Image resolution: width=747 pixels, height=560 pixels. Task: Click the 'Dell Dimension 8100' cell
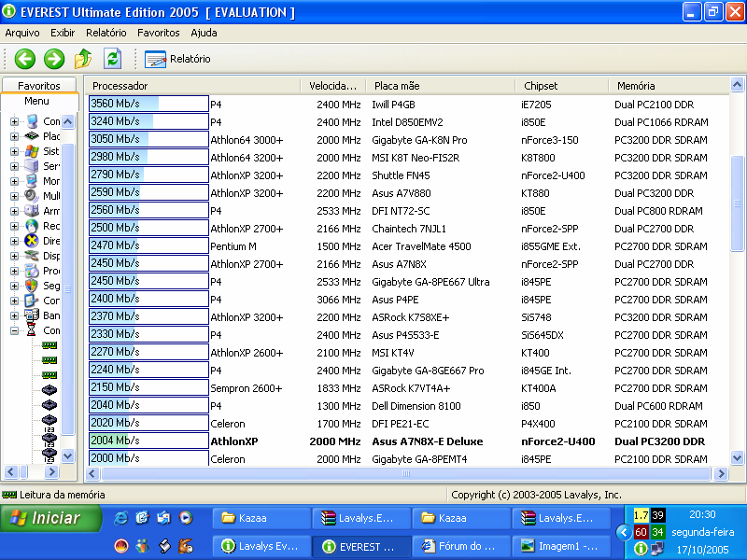(416, 406)
